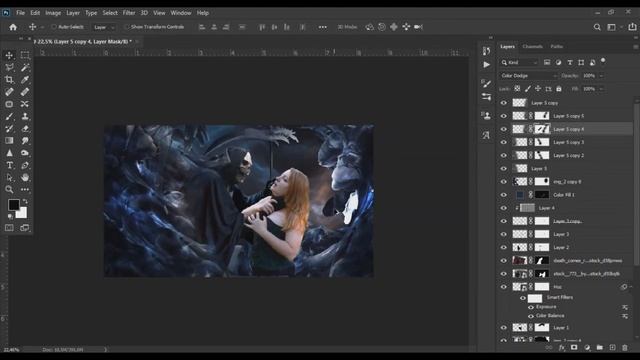Add layer style with fx icon
Viewport: 640px width, 360px height.
tap(562, 348)
